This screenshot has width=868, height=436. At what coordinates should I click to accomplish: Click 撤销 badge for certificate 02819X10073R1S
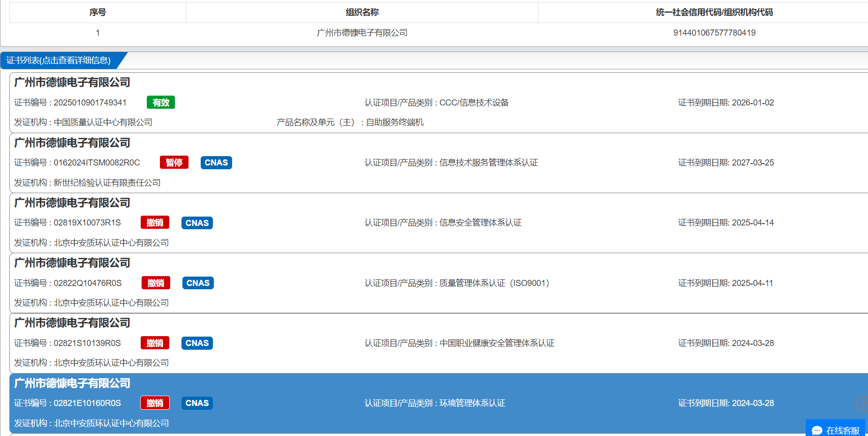[x=155, y=223]
